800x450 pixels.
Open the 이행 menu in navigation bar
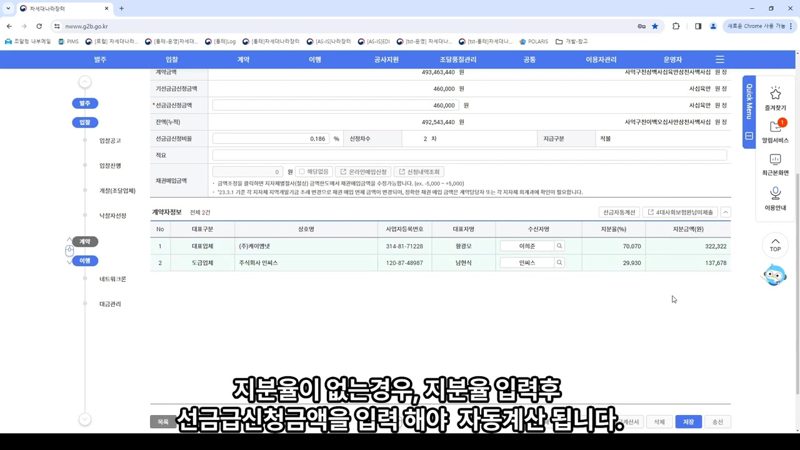pyautogui.click(x=315, y=60)
